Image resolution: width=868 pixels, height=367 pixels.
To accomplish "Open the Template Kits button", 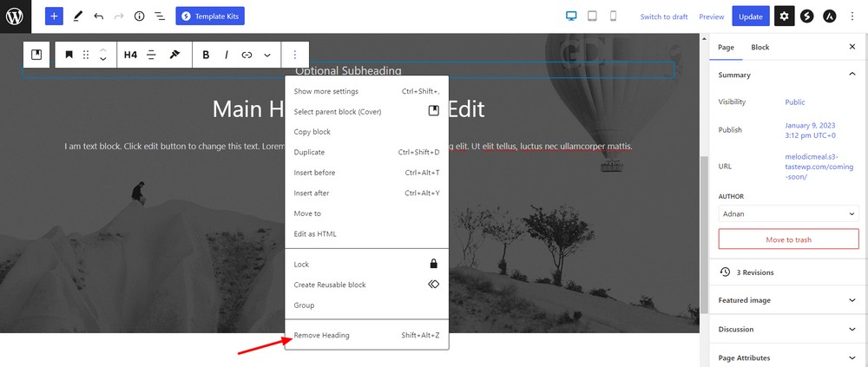I will 210,16.
